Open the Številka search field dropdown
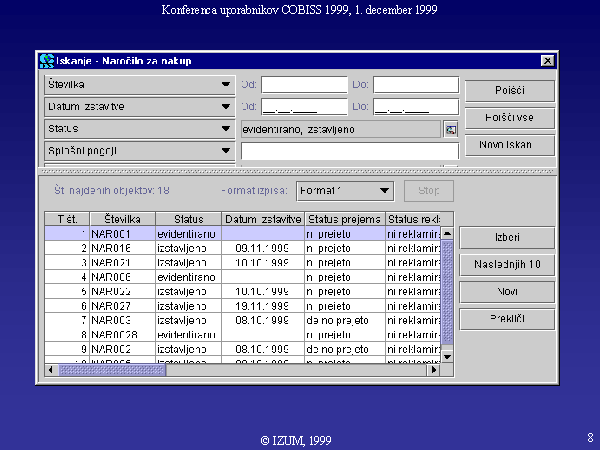Image resolution: width=600 pixels, height=450 pixels. click(x=226, y=85)
